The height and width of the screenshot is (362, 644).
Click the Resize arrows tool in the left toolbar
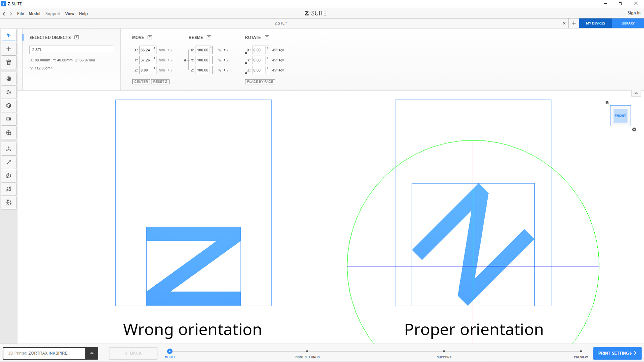[x=9, y=162]
